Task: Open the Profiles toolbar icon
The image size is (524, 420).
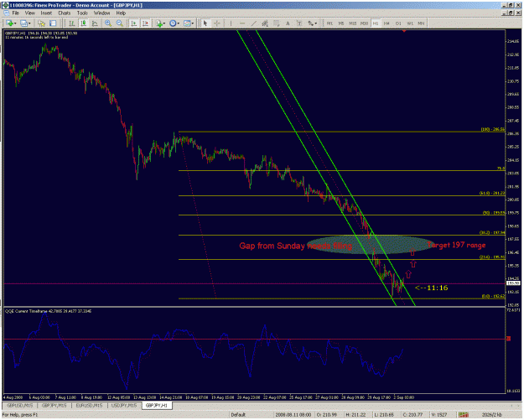Action: click(x=23, y=23)
